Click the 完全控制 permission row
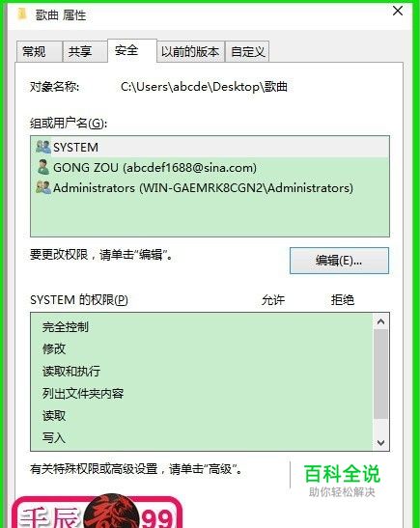 point(202,326)
